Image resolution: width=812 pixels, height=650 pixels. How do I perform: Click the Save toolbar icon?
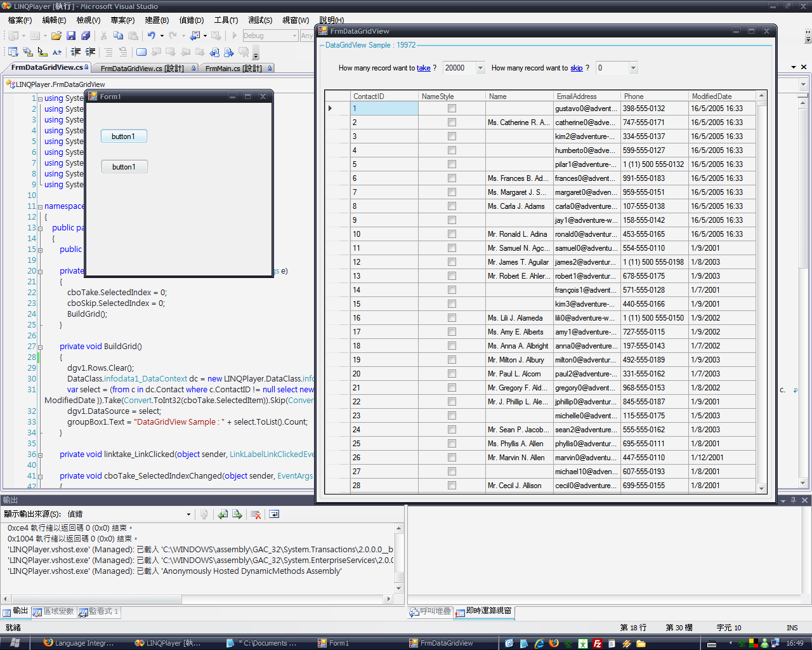coord(72,36)
